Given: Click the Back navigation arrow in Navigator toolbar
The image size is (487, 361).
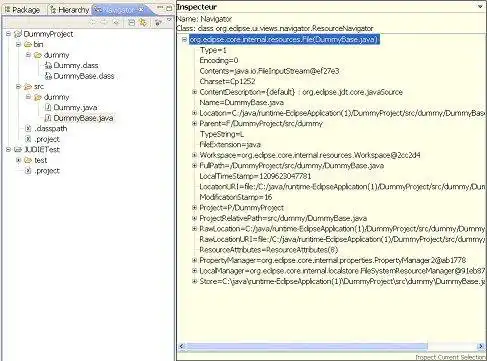Looking at the screenshot, I should 93,22.
